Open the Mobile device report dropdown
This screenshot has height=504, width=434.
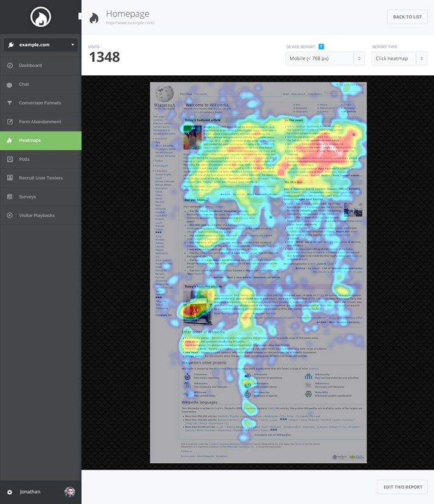click(x=325, y=58)
